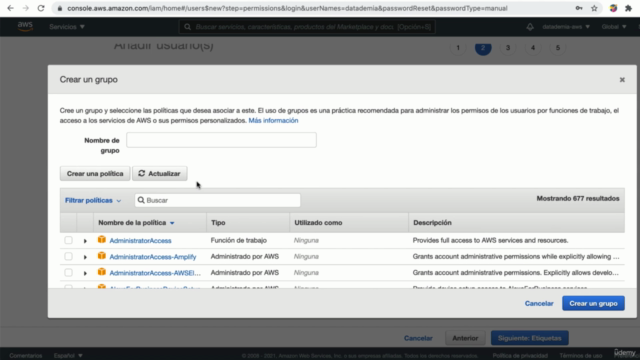The image size is (640, 360).
Task: Open the Comentarios footer link
Action: (25, 356)
